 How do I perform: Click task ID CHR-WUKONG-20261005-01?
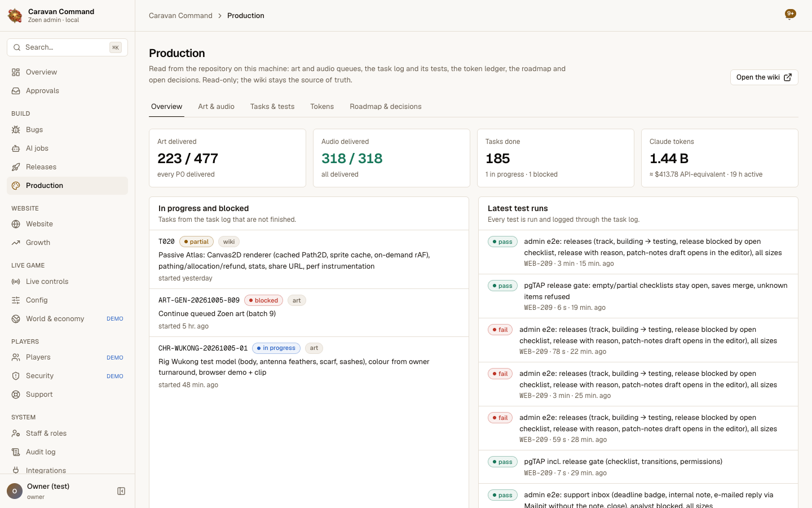[203, 348]
